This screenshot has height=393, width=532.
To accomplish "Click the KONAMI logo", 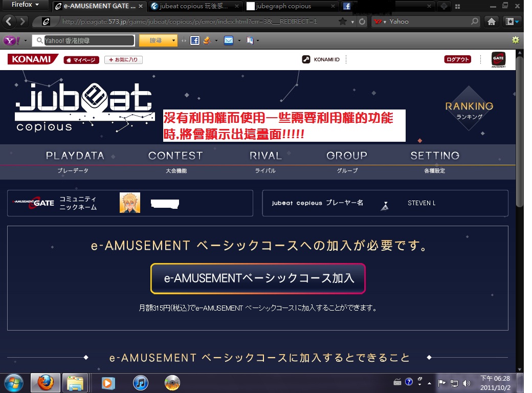I will tap(33, 59).
